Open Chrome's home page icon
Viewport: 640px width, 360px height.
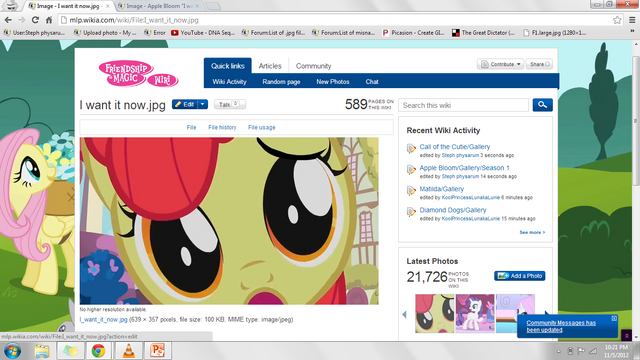click(49, 20)
